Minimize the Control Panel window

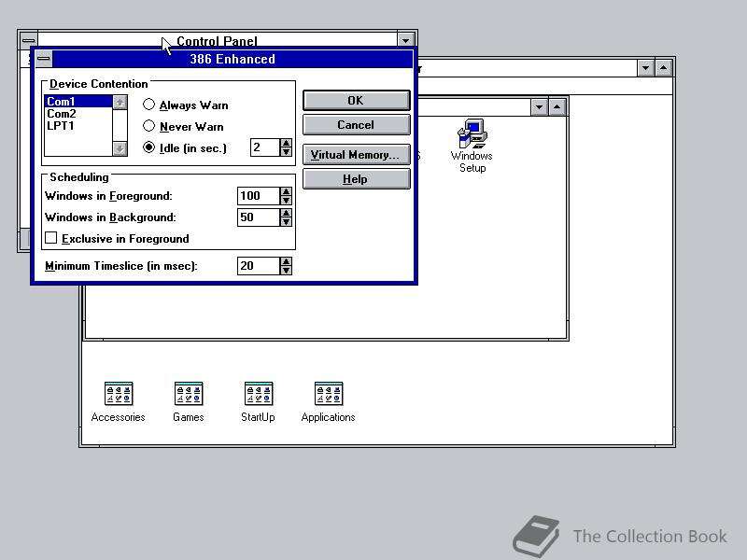coord(405,40)
